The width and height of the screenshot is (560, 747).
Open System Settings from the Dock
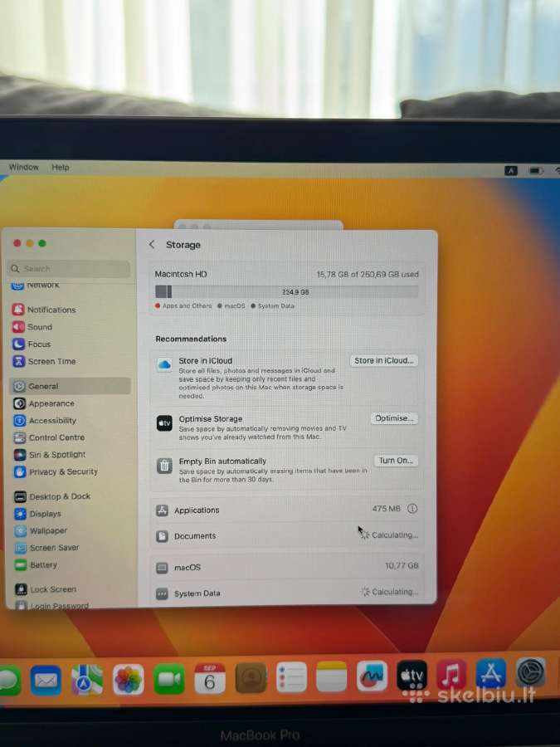tap(530, 672)
